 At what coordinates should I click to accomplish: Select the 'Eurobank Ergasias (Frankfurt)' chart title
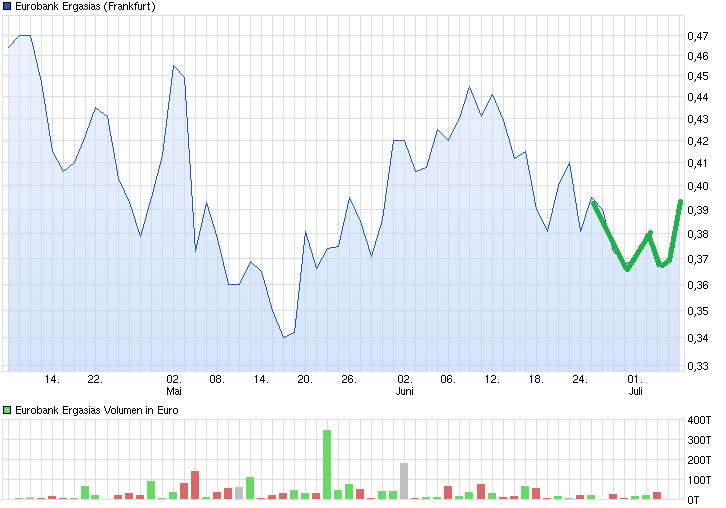point(85,6)
